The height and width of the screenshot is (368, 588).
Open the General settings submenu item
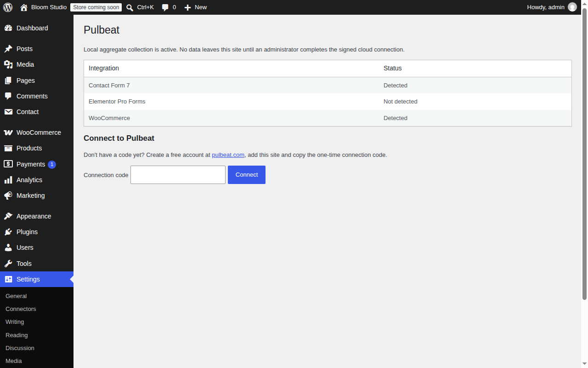[x=16, y=296]
